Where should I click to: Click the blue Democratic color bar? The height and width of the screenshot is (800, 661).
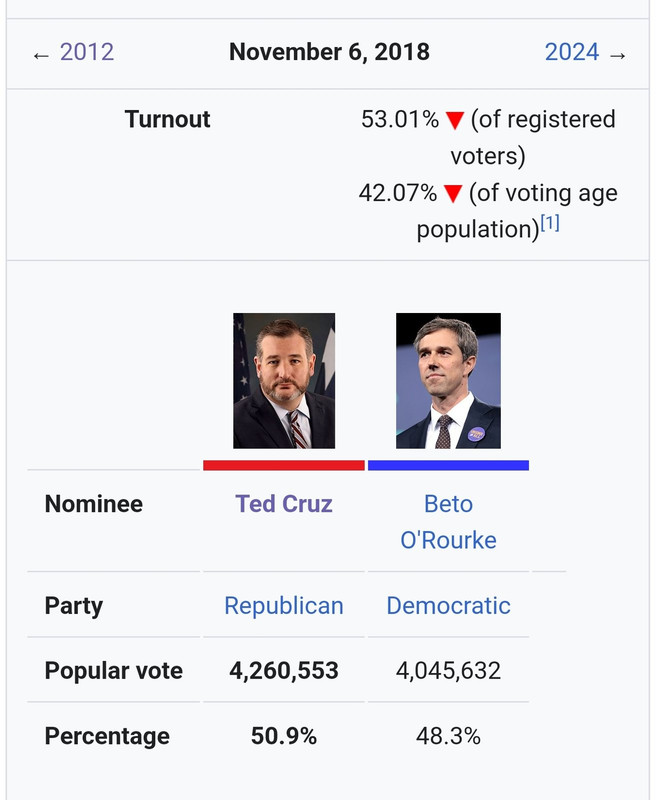click(448, 465)
